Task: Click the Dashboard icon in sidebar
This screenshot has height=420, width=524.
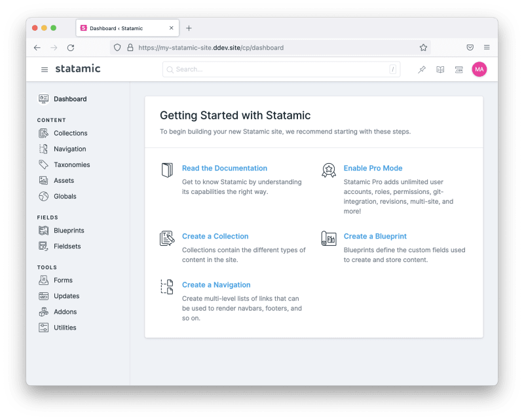Action: coord(43,99)
